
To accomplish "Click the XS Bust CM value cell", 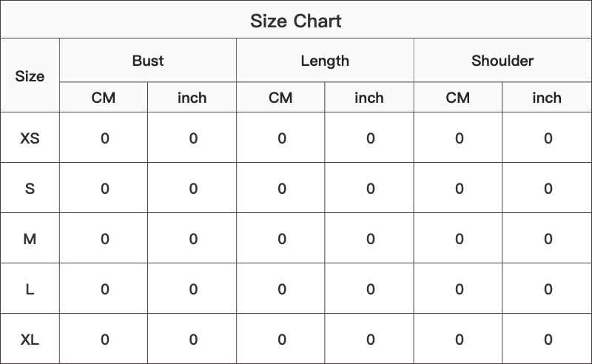I will point(104,138).
